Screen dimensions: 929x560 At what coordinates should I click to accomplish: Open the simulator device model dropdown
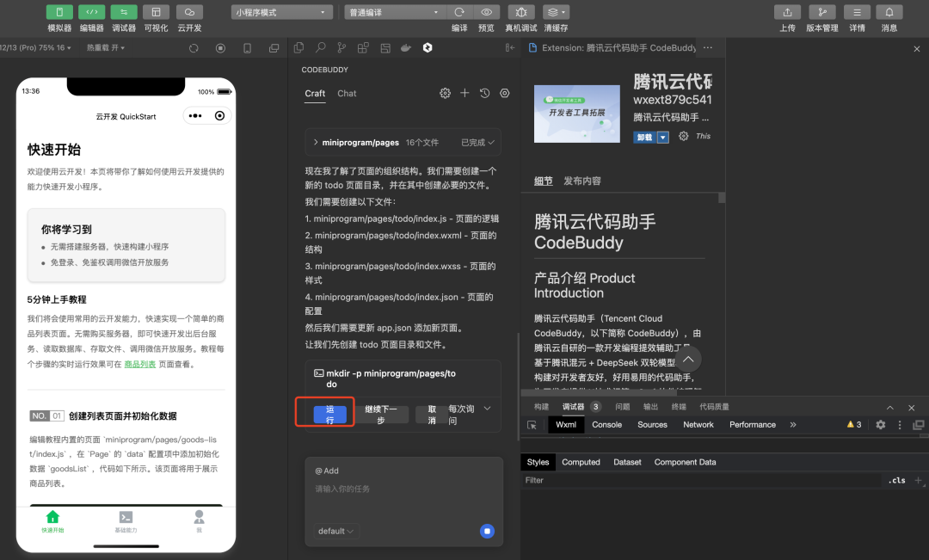[x=35, y=48]
